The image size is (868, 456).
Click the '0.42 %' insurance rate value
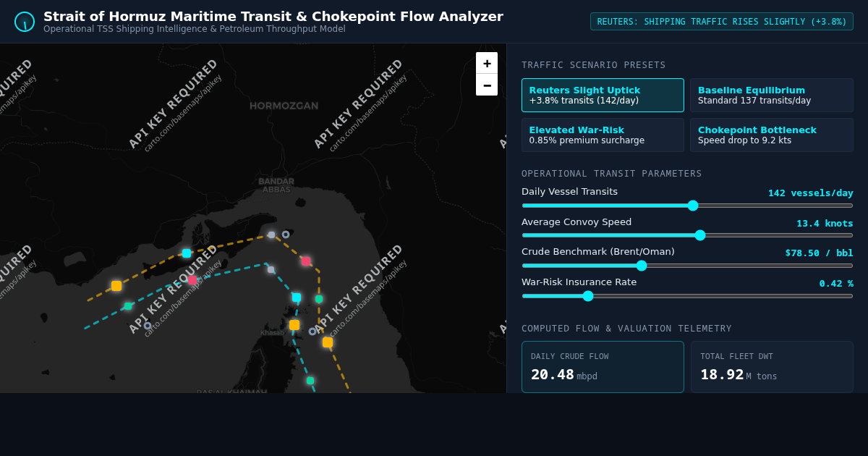pos(836,284)
